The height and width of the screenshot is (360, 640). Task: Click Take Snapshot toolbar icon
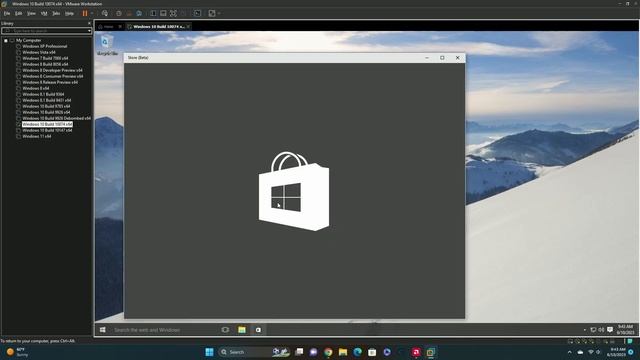click(119, 13)
